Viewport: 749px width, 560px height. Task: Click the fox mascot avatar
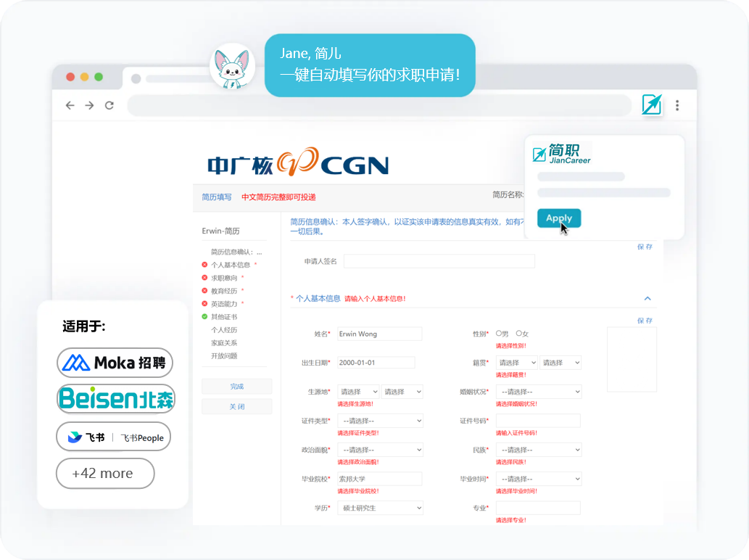(x=232, y=67)
